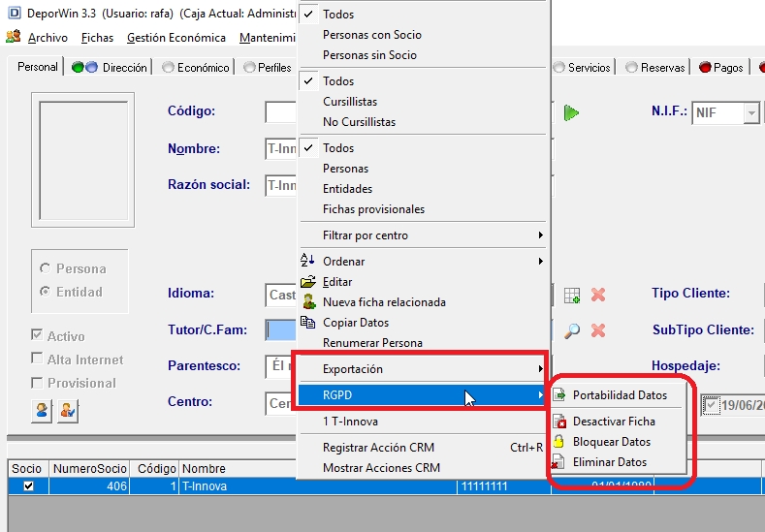Click the Nueva ficha relacionada person icon

tap(308, 301)
